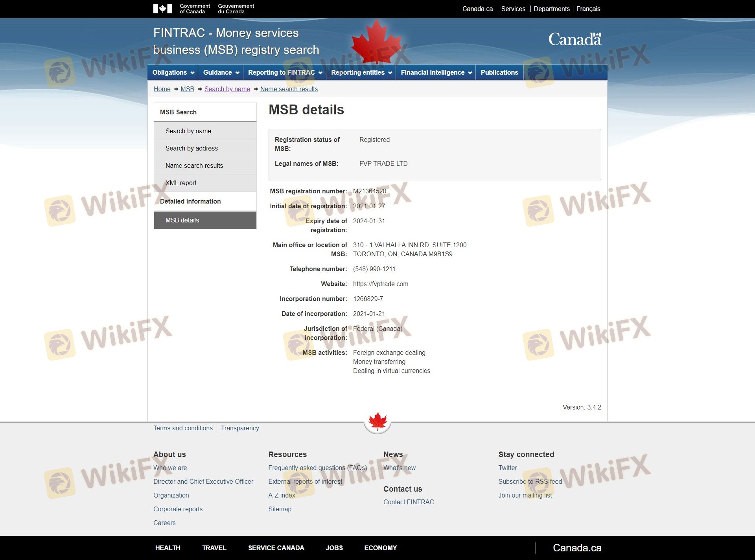
Task: Open Corporate reports link
Action: pos(178,509)
